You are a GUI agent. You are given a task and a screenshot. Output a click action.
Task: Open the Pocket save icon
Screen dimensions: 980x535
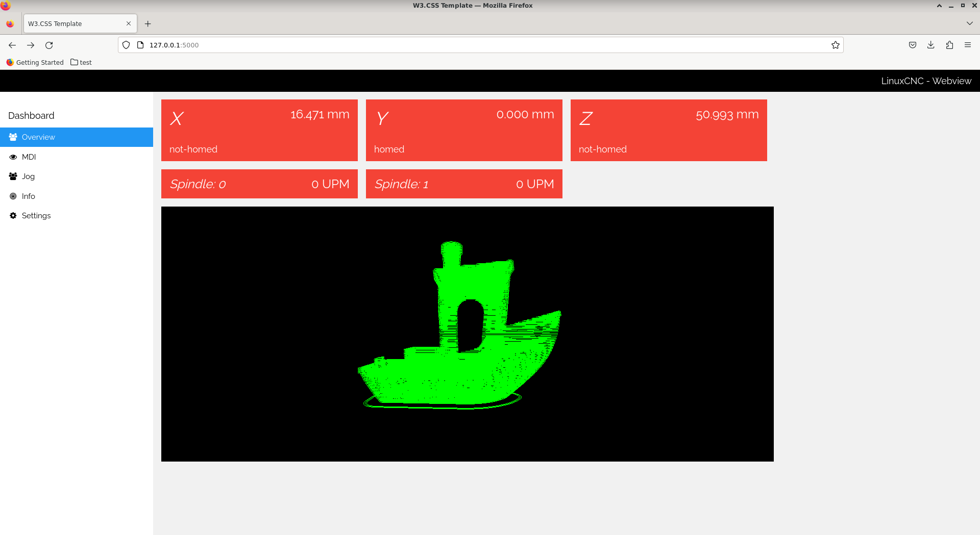913,45
